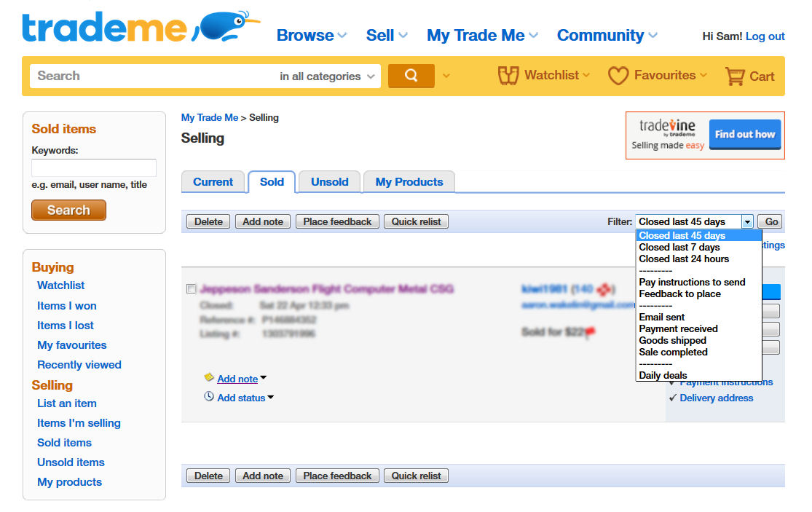Expand the Add status dropdown arrow

click(x=269, y=398)
